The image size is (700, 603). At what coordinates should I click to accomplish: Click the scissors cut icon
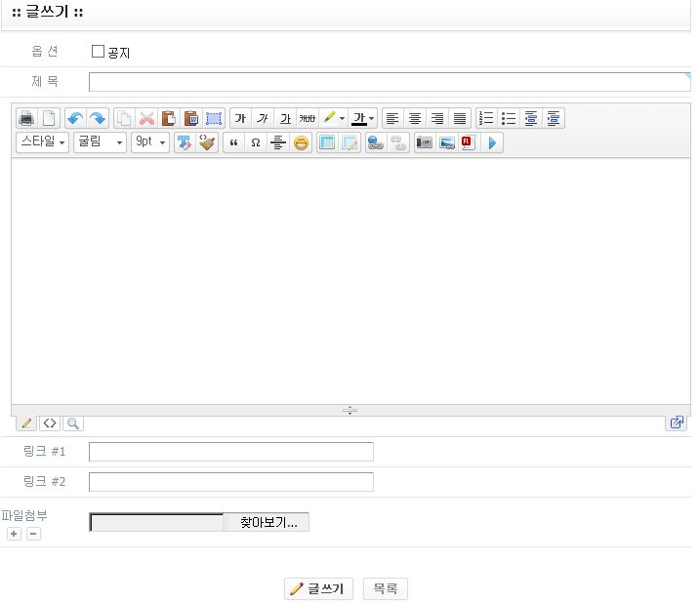(146, 118)
